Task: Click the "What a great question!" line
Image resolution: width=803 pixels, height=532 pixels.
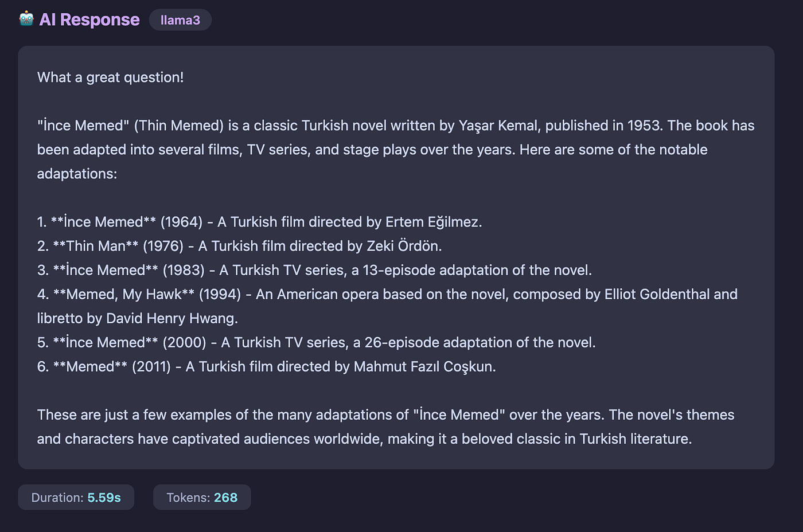Action: 110,77
